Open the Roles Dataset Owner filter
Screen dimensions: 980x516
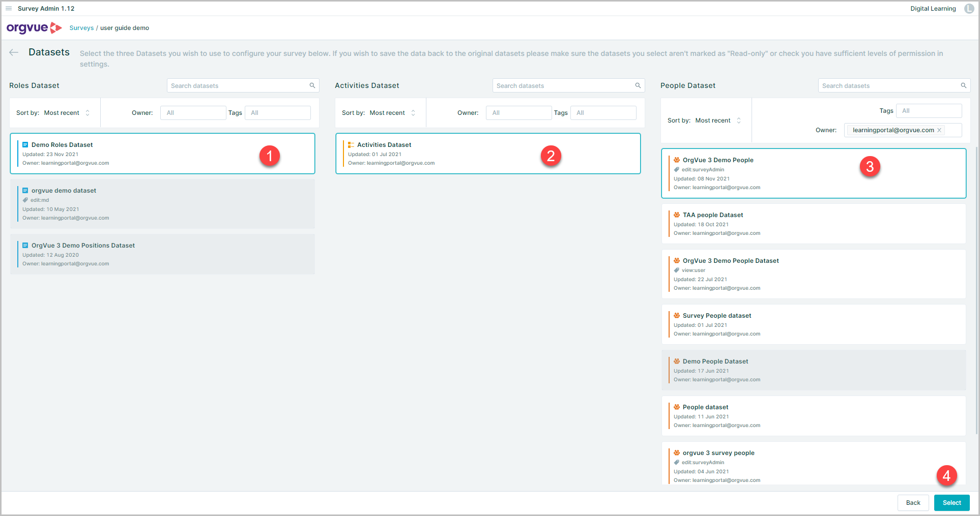tap(193, 113)
